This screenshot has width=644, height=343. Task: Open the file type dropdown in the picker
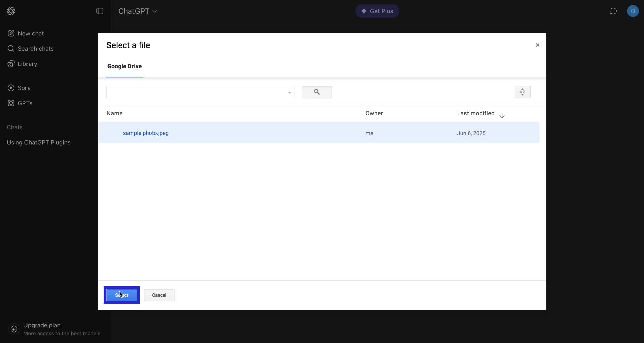[289, 92]
